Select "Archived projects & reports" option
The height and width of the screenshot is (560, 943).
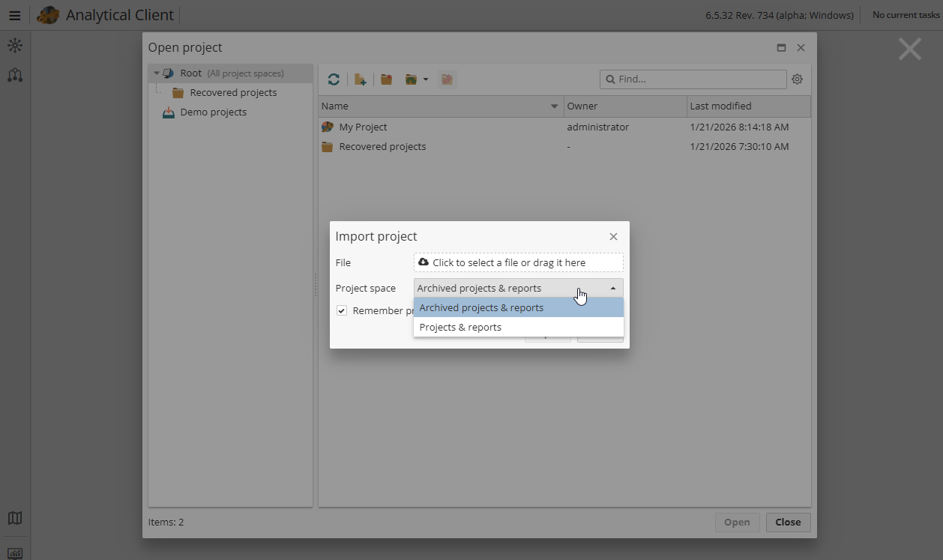click(480, 307)
